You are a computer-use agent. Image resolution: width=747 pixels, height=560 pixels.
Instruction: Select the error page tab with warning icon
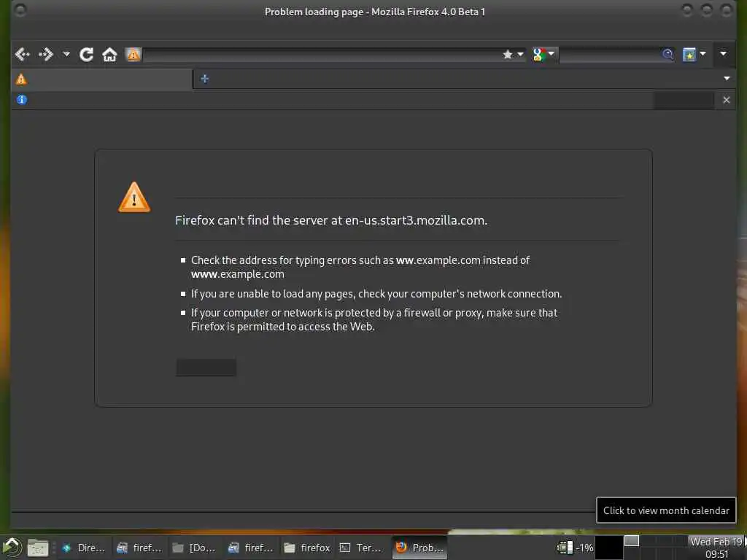coord(102,79)
